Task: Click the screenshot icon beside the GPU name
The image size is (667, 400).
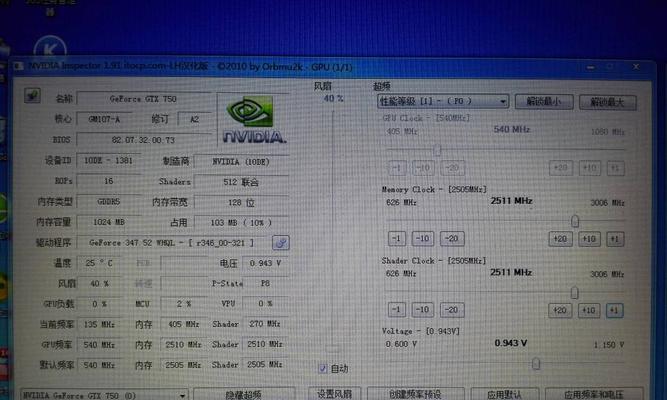Action: tap(32, 96)
